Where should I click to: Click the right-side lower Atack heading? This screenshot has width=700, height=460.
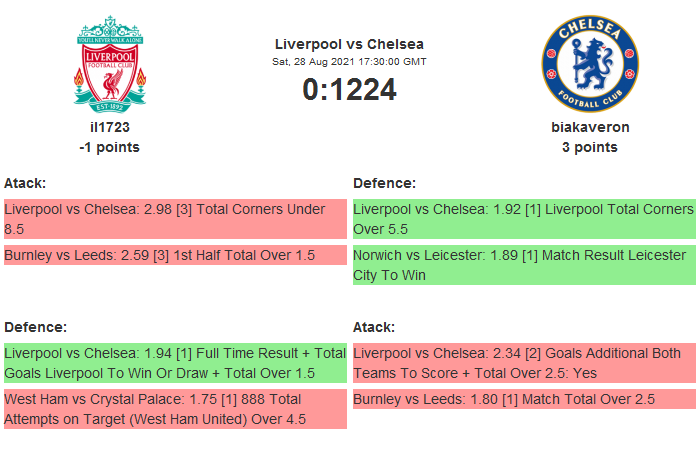click(x=374, y=327)
